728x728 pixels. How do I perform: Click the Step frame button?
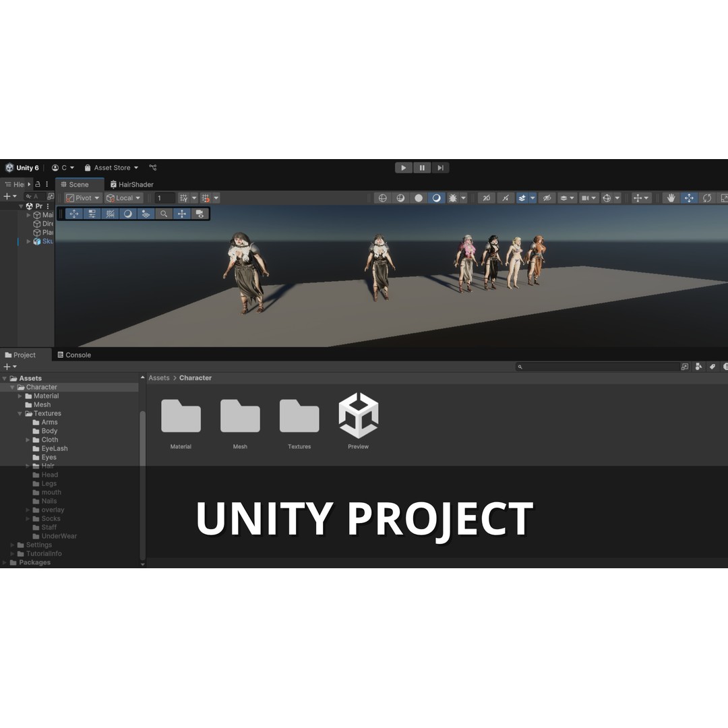pos(440,168)
